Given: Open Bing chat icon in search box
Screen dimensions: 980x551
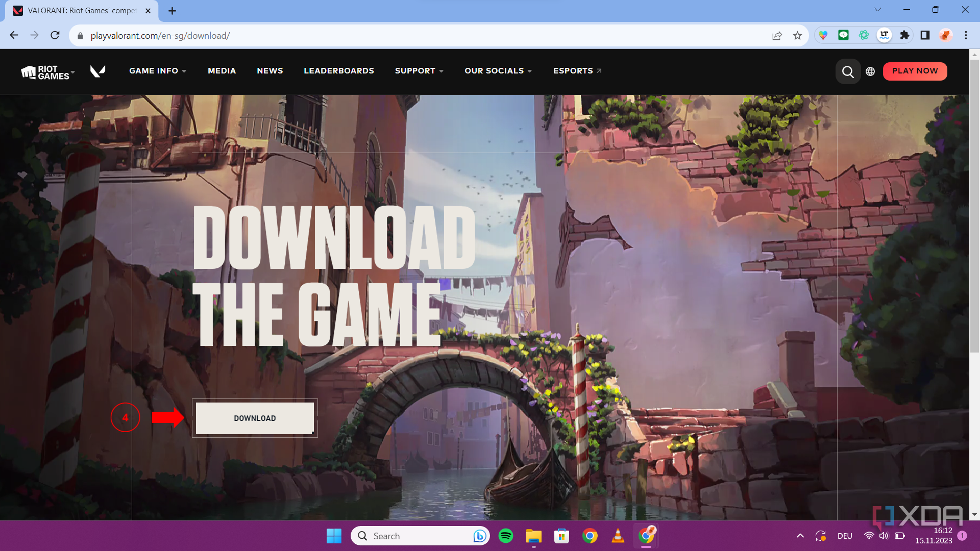Looking at the screenshot, I should click(479, 536).
